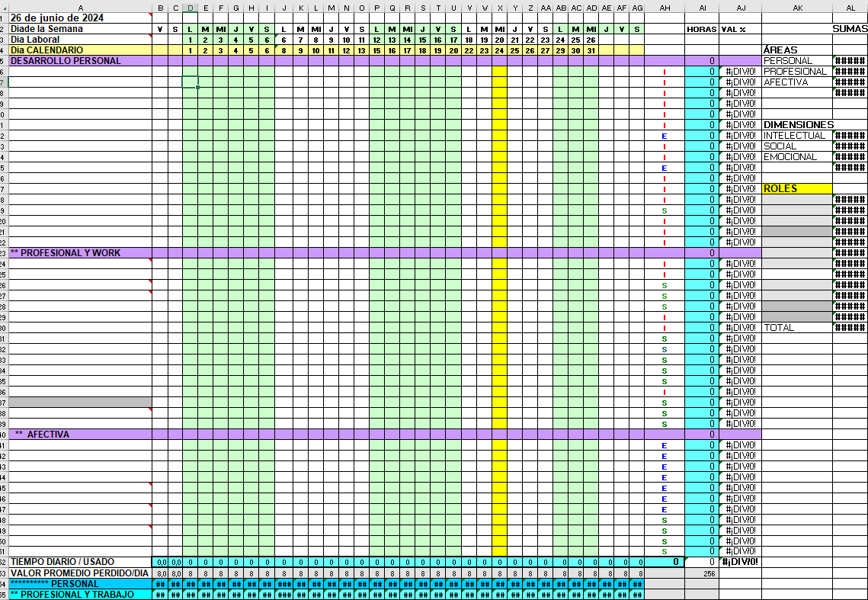Screen dimensions: 868x600
Task: Click the 'VAL %' heading cell
Action: click(733, 29)
